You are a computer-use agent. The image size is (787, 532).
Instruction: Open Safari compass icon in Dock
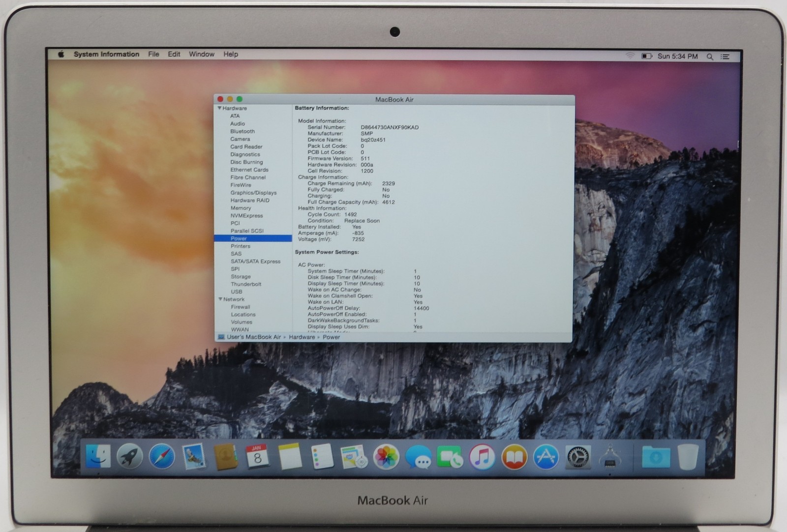click(162, 456)
